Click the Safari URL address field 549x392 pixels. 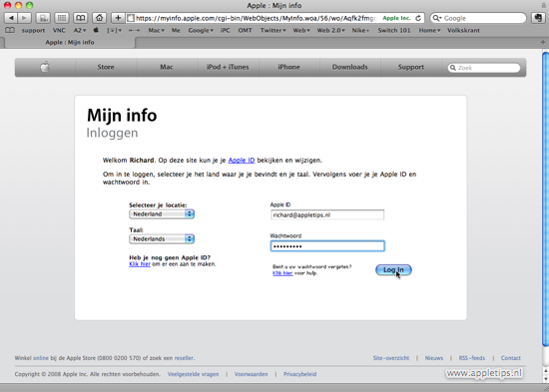click(274, 18)
